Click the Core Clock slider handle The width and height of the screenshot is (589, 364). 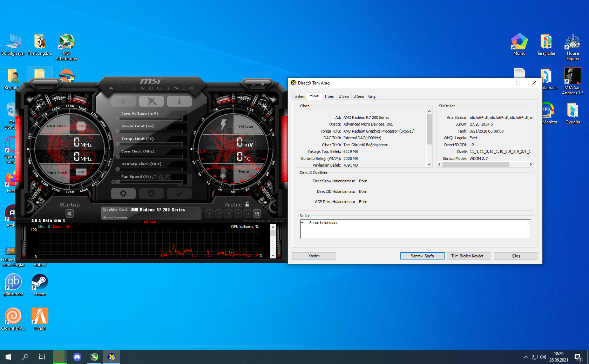pyautogui.click(x=118, y=157)
